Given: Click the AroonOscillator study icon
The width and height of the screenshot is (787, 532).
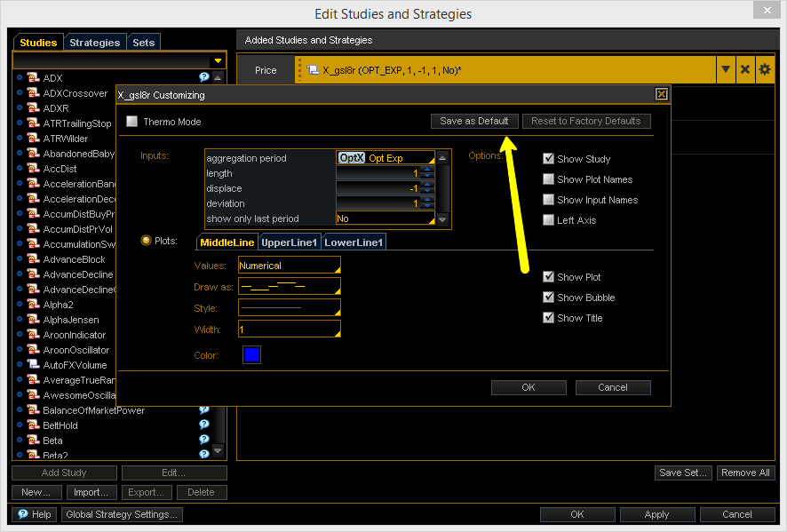Looking at the screenshot, I should 33,350.
